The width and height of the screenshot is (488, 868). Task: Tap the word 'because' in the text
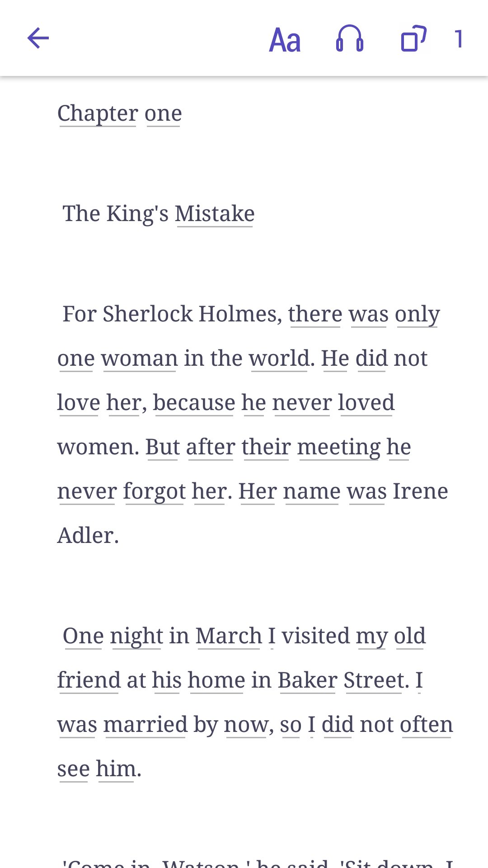(x=194, y=402)
